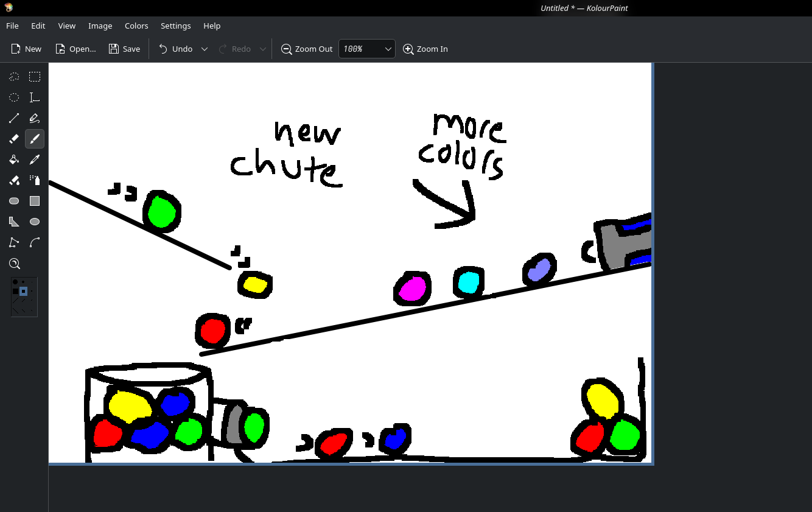Select the highlighted medium square brush shape
Screen dimensions: 812x512
(23, 292)
